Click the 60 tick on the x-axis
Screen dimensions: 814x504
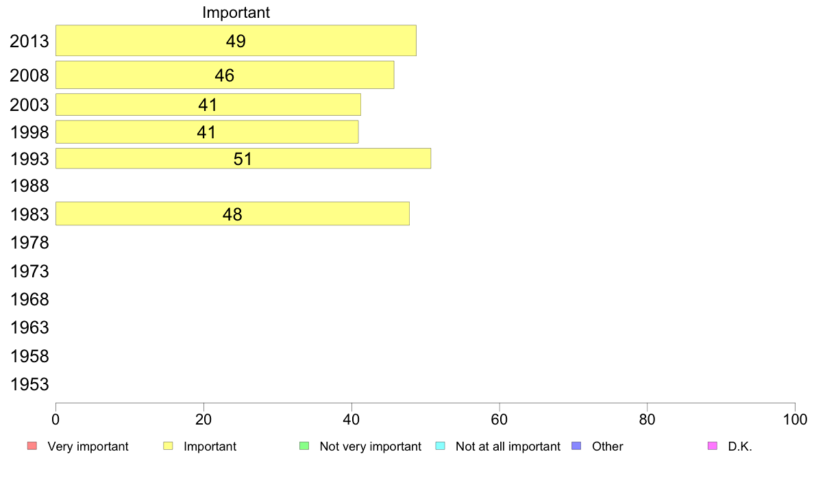point(500,419)
